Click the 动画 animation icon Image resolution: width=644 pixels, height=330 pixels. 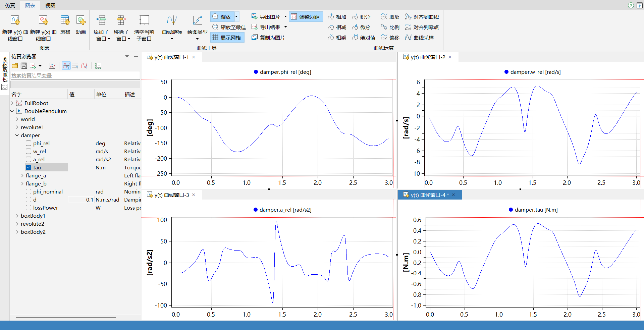point(80,21)
